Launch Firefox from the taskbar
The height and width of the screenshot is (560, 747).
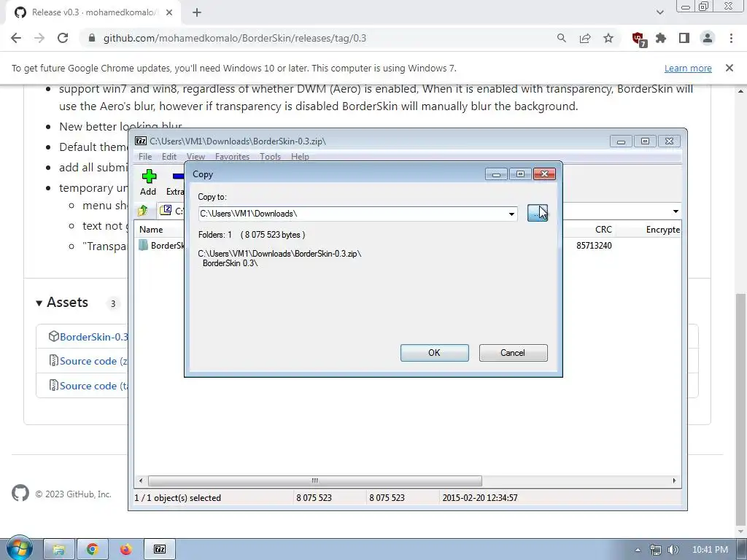[x=125, y=550]
